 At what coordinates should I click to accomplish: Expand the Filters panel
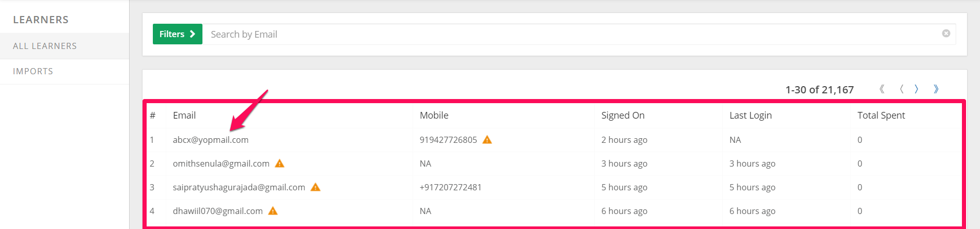coord(177,34)
